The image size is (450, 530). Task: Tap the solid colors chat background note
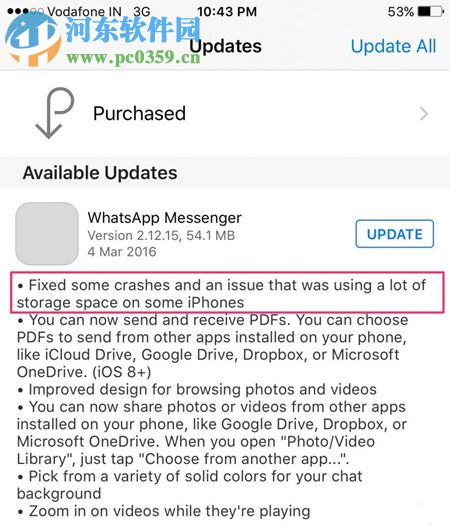click(189, 485)
